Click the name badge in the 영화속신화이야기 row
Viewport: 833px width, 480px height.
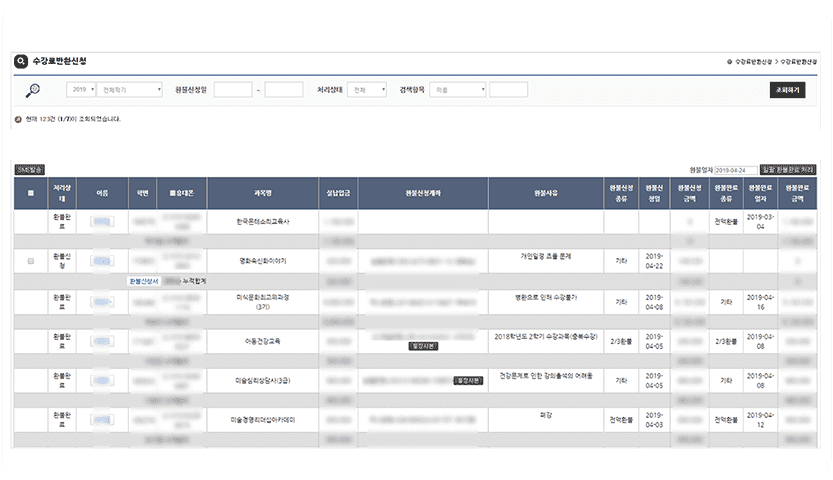[102, 261]
